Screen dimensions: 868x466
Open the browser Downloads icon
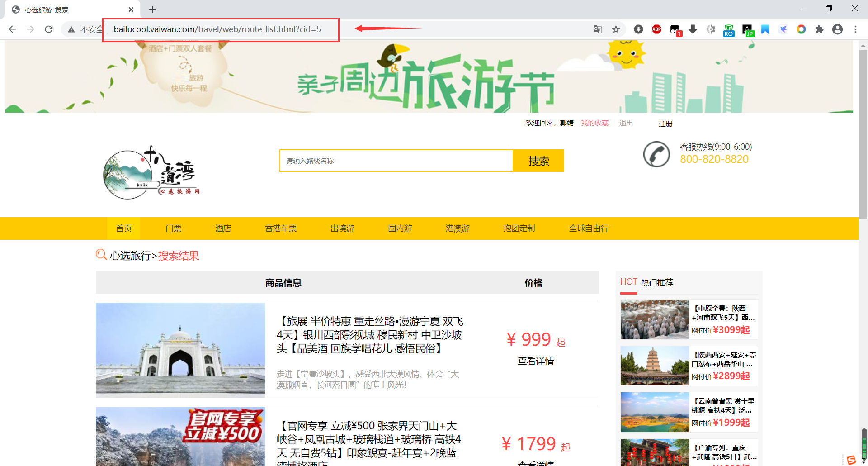pos(638,29)
